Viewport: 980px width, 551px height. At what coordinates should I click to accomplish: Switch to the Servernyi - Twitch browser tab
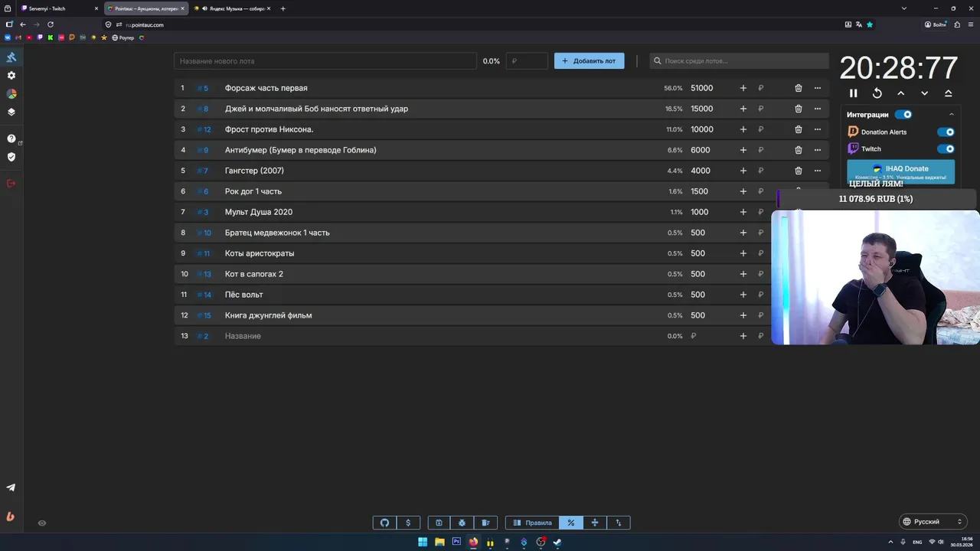pyautogui.click(x=60, y=8)
